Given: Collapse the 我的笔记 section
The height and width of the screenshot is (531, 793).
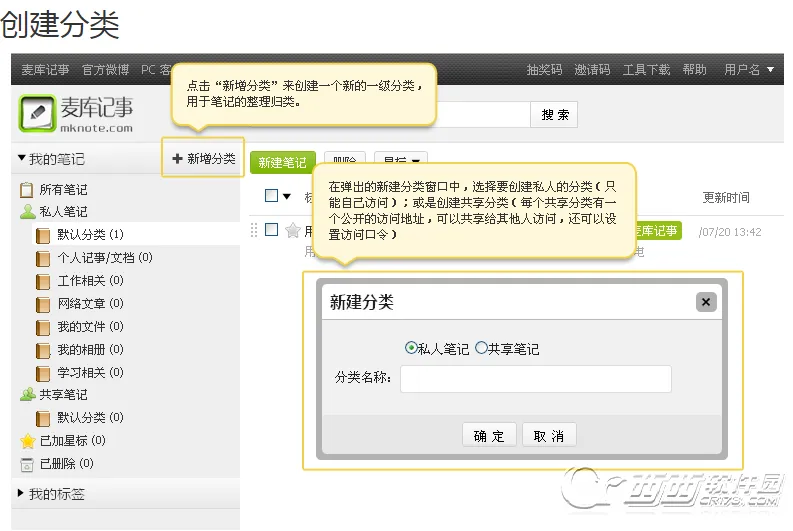Looking at the screenshot, I should (x=22, y=159).
